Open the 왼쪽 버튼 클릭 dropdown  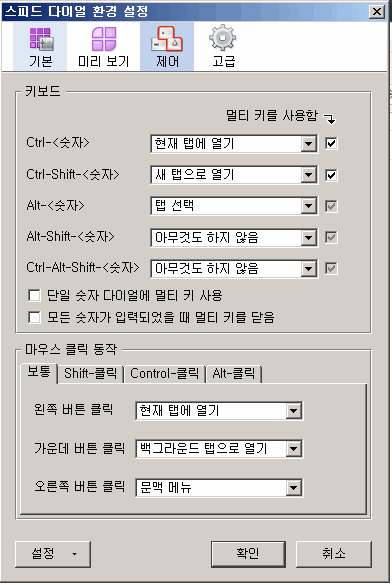coord(219,411)
